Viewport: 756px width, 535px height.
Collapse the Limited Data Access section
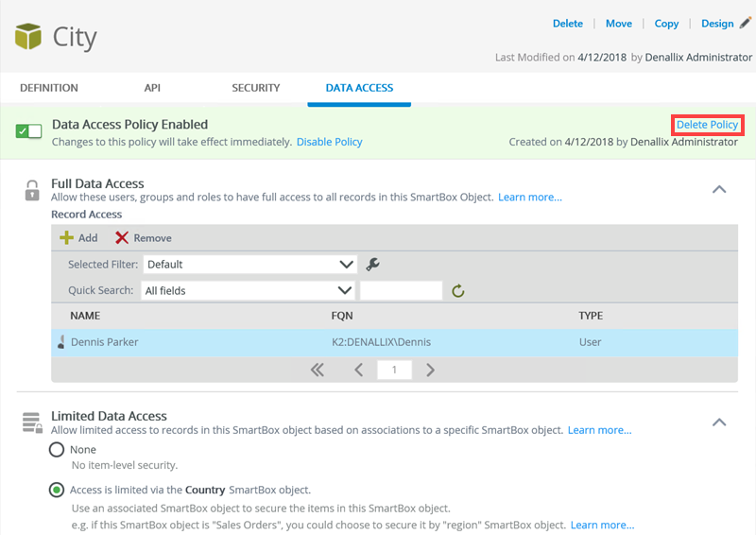(x=719, y=423)
